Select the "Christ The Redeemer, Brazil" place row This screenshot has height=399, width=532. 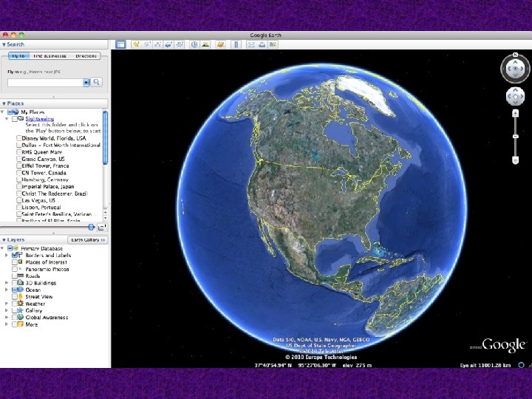(55, 194)
